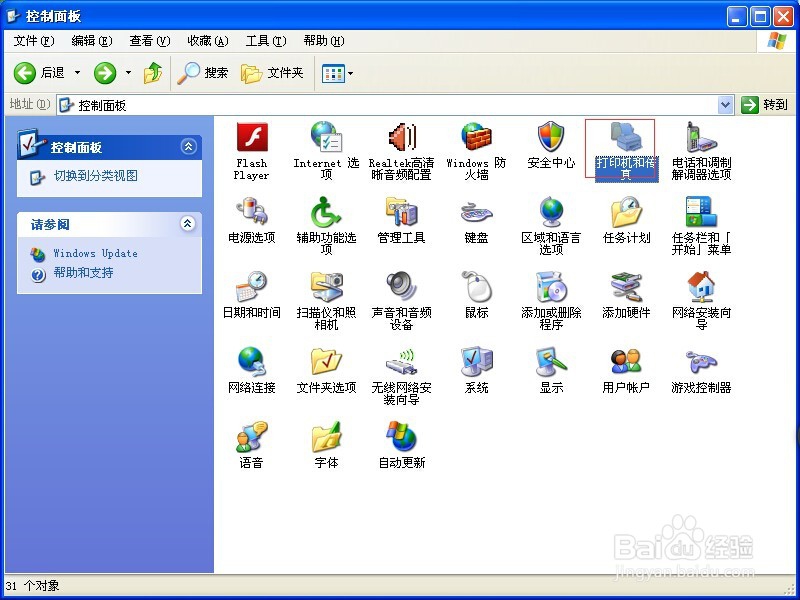Open 管理工具 icon

coord(402,212)
